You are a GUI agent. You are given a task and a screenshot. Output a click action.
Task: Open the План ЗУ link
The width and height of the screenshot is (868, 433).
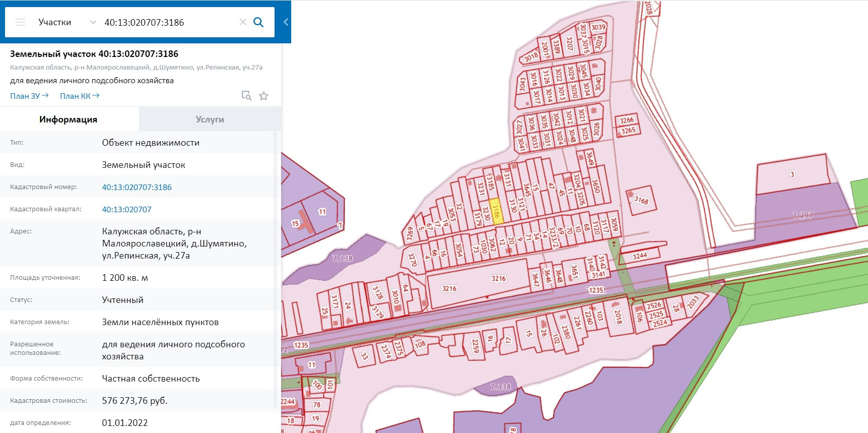click(29, 96)
